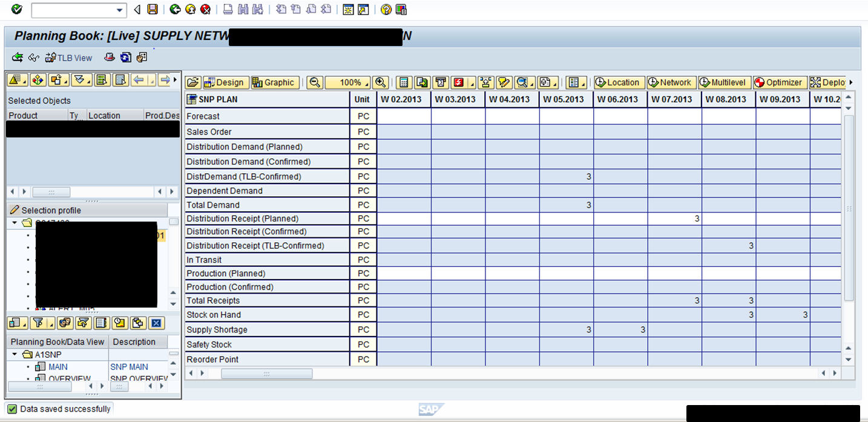
Task: Click the zoom in magnifier icon
Action: point(380,82)
